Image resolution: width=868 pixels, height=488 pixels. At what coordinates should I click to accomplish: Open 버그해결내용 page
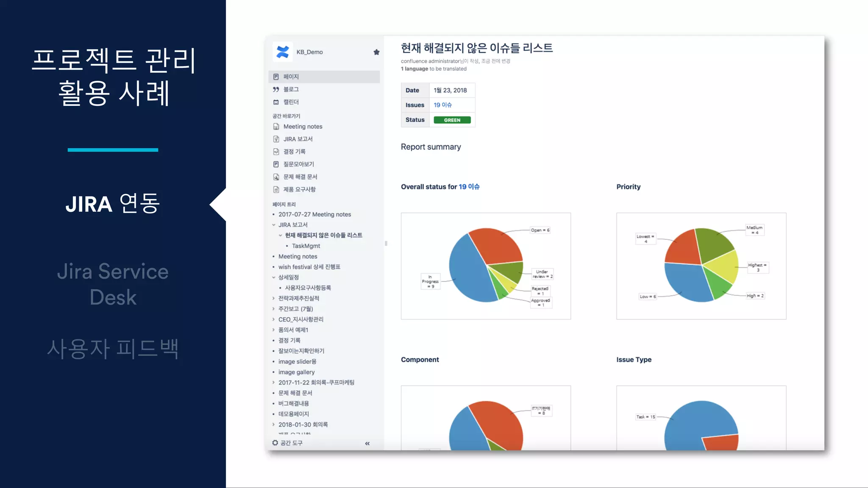(x=294, y=404)
